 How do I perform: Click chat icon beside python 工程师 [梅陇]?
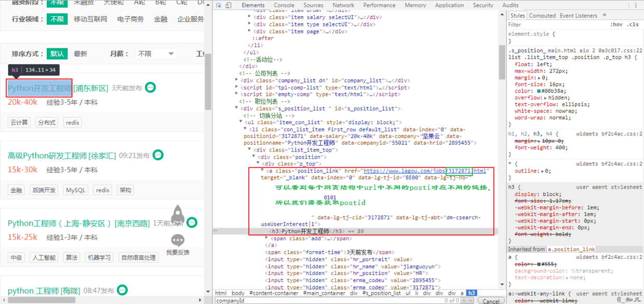pyautogui.click(x=122, y=290)
